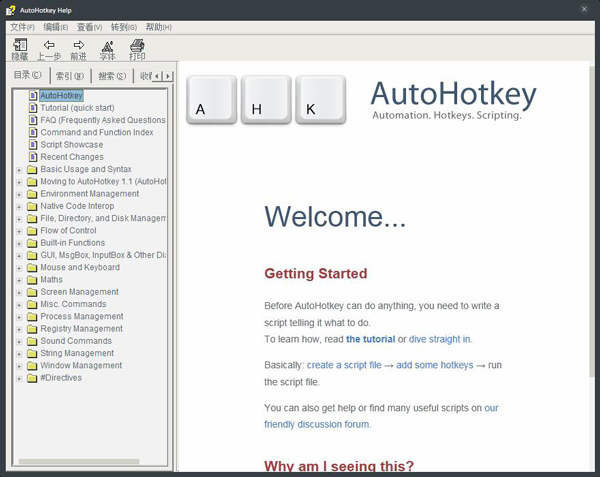The width and height of the screenshot is (600, 477).
Task: Click the page icon beside Command and Function Index
Action: click(33, 132)
